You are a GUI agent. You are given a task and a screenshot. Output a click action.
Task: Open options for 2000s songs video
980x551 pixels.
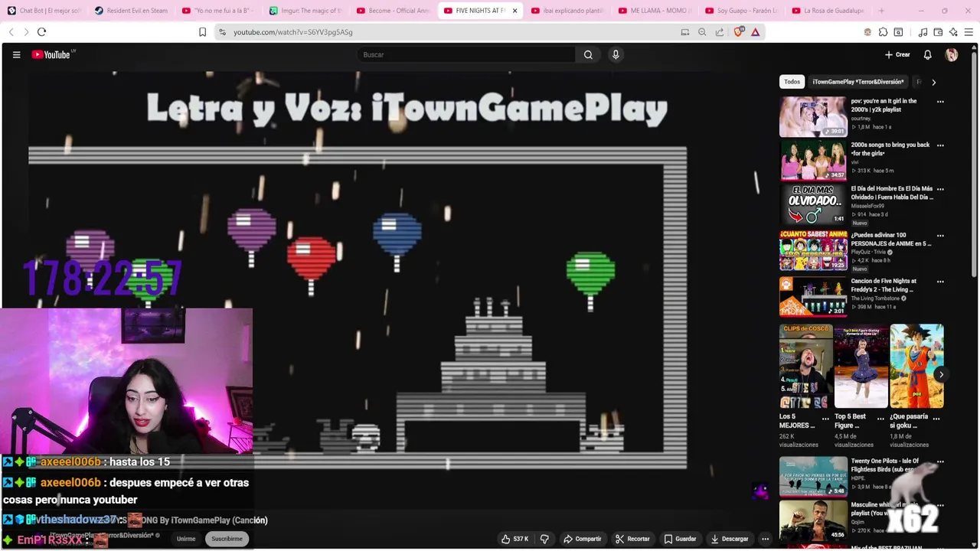(x=940, y=145)
